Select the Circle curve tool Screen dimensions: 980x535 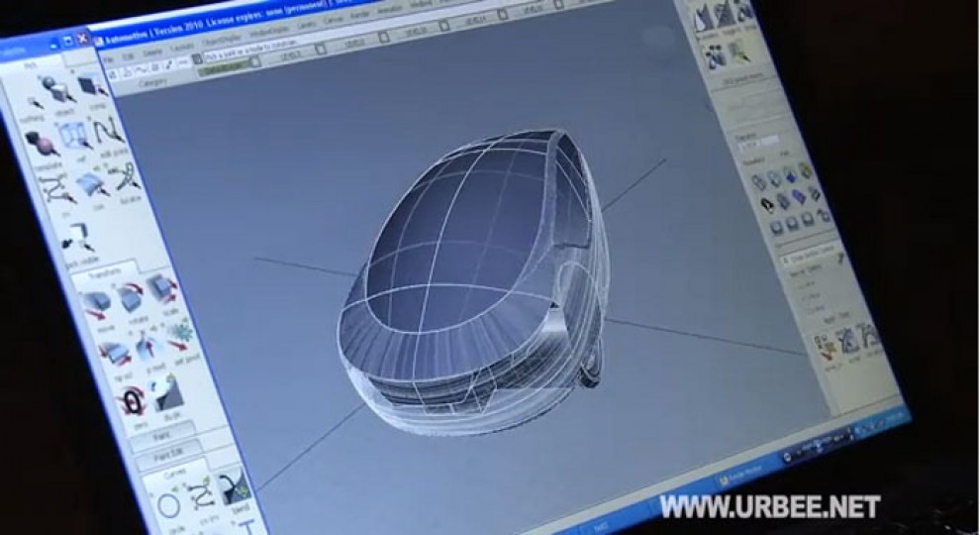point(167,505)
